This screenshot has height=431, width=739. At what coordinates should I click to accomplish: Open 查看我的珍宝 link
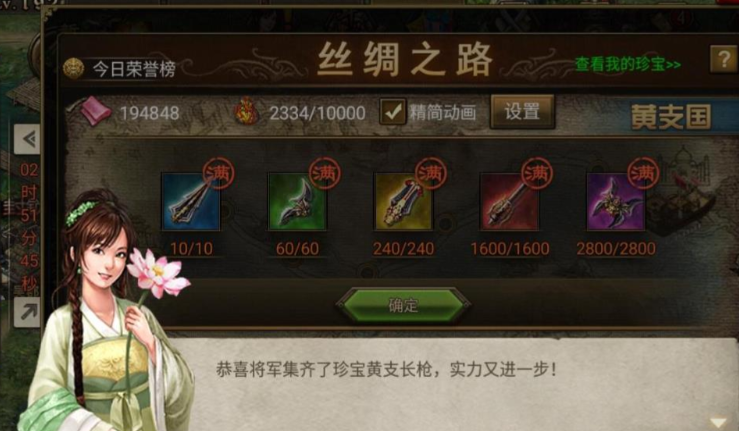tap(628, 64)
